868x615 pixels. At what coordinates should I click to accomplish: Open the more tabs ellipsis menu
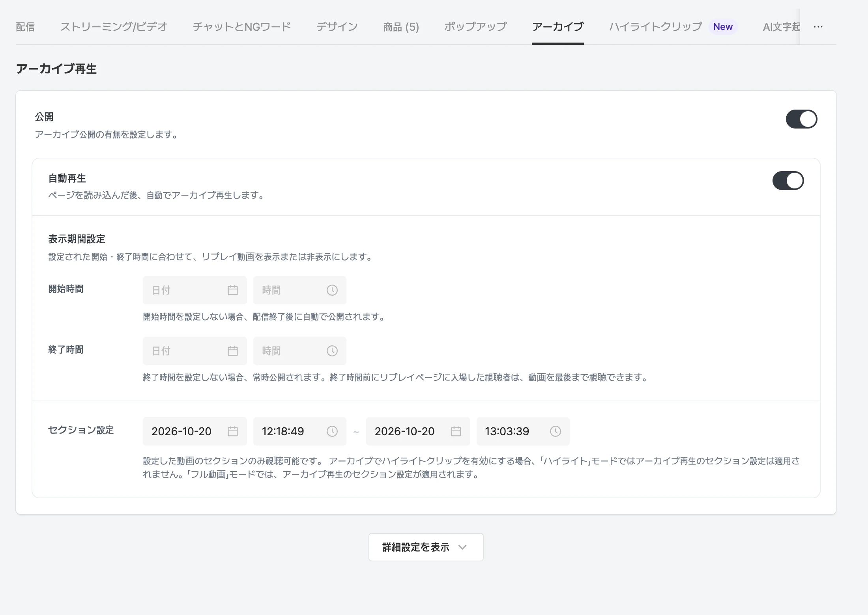(818, 27)
